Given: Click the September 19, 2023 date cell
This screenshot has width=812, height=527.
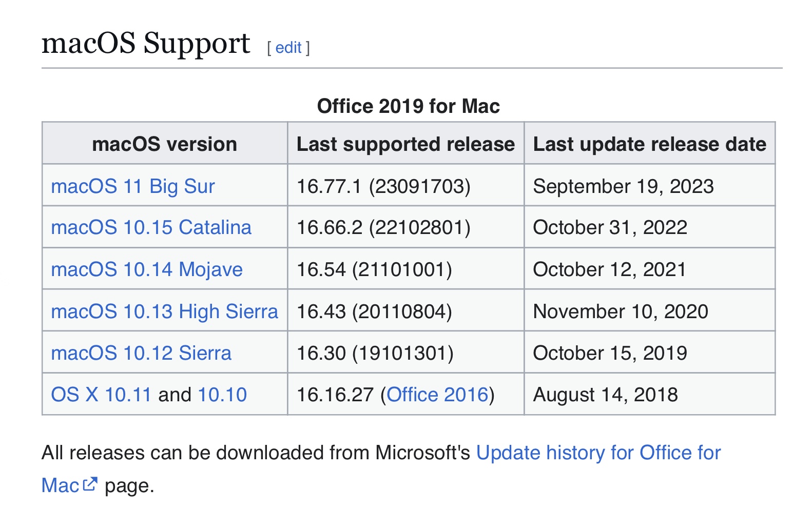Looking at the screenshot, I should coord(649,186).
